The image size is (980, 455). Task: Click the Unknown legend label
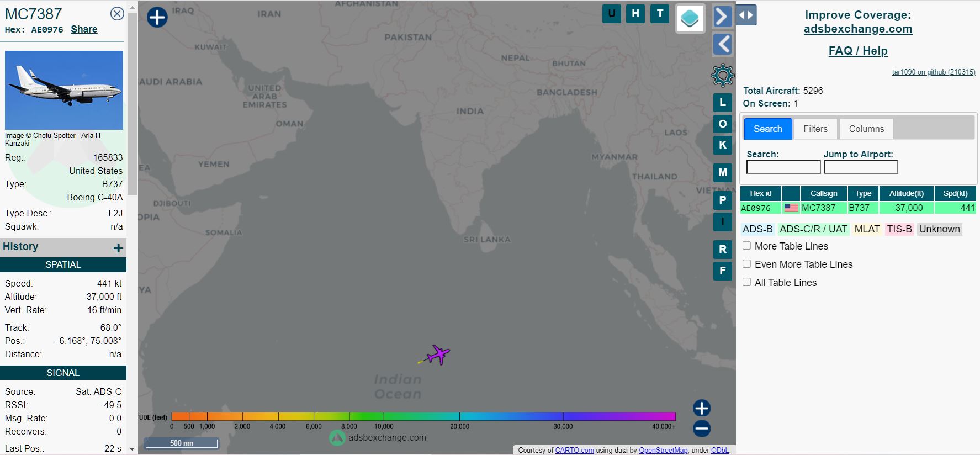tap(939, 229)
